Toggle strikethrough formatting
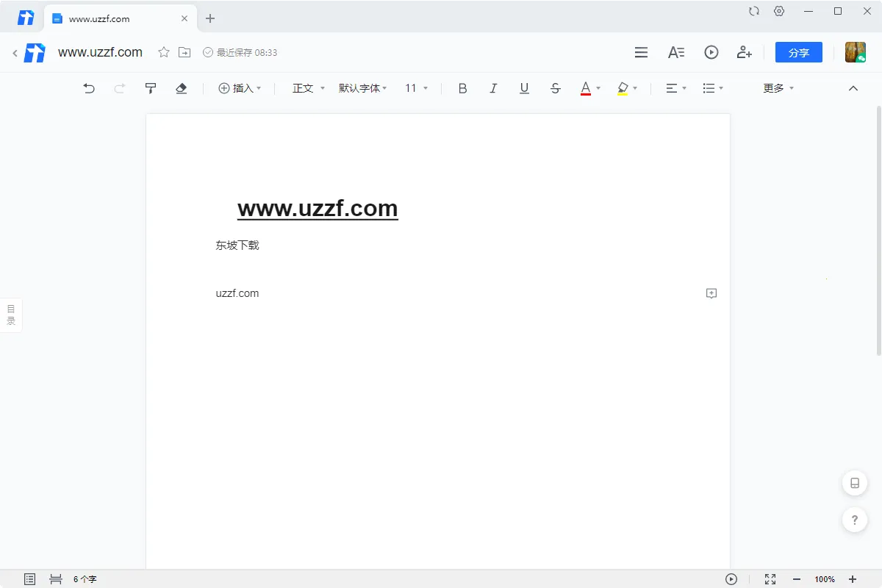Image resolution: width=882 pixels, height=588 pixels. pos(555,88)
